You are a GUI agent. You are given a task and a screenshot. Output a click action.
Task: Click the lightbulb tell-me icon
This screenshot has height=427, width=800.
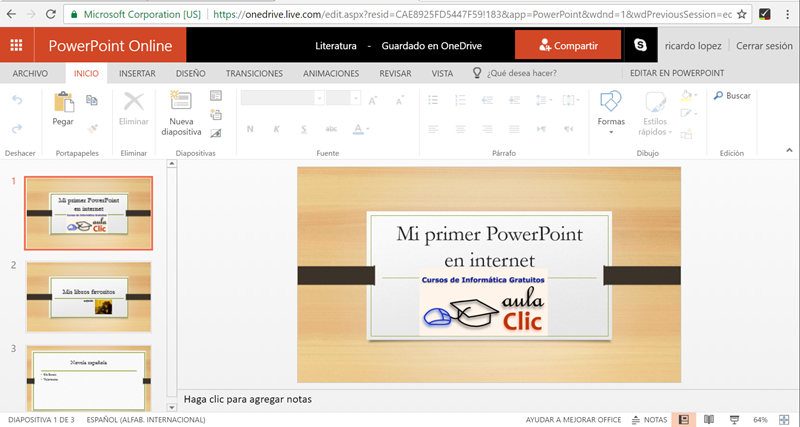pos(477,73)
